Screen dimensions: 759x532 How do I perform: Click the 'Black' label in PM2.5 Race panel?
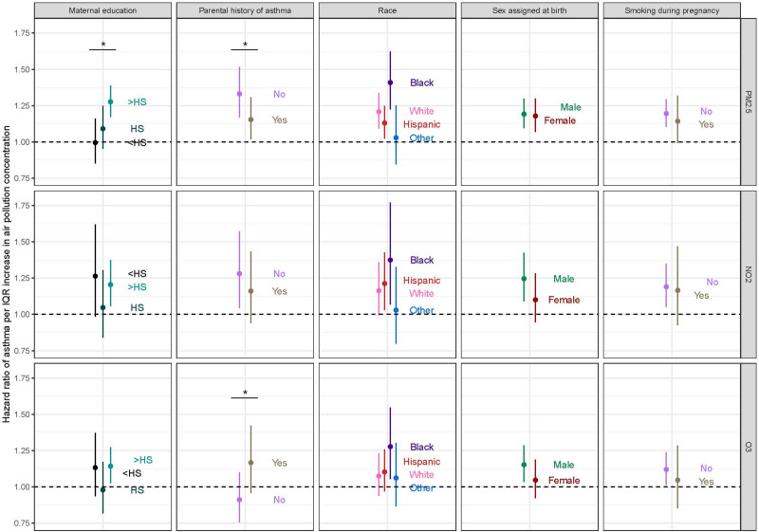421,83
